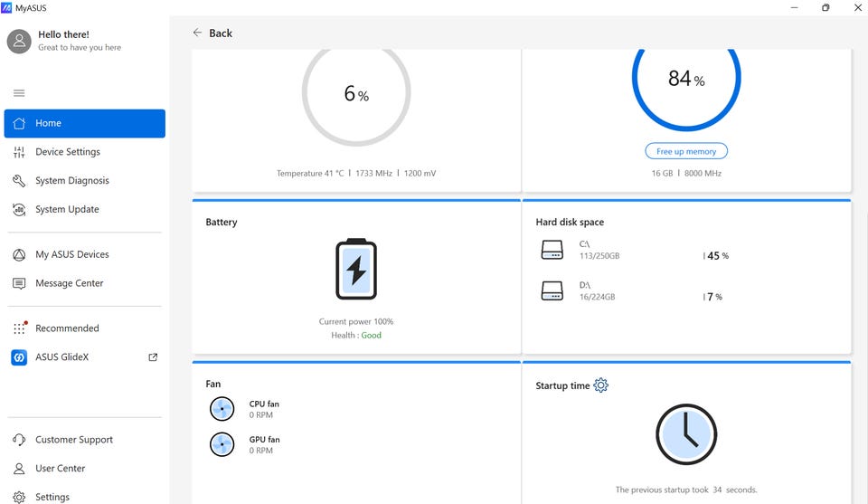The height and width of the screenshot is (504, 868).
Task: Click GPU fan "0 RPM" value
Action: pyautogui.click(x=260, y=451)
